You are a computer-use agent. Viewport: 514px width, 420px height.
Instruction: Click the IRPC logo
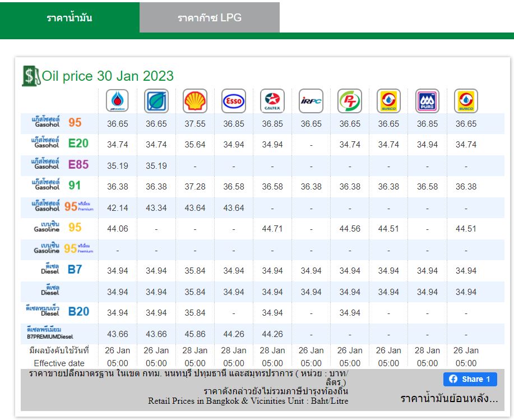(x=311, y=101)
